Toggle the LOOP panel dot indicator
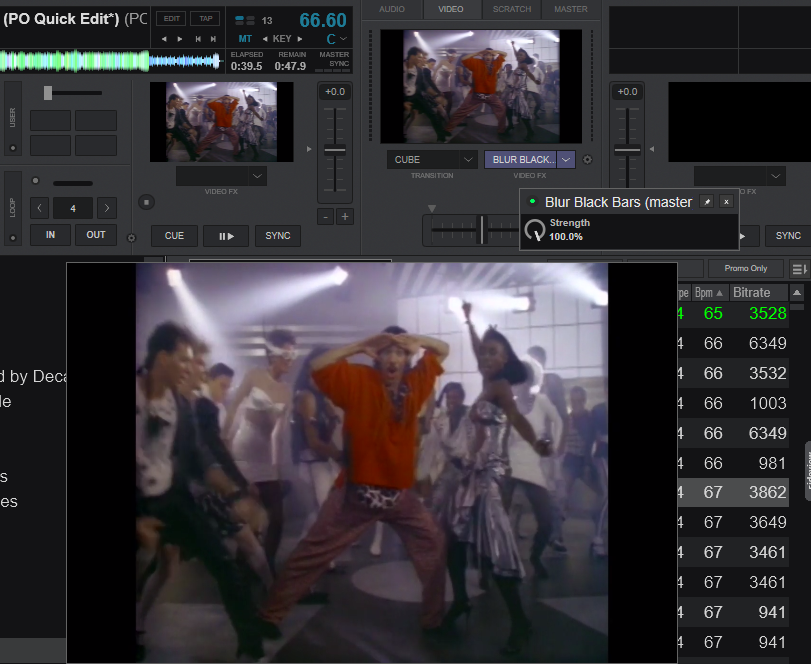The height and width of the screenshot is (664, 811). [x=13, y=238]
